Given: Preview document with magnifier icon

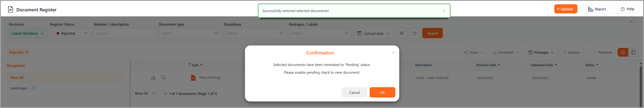Looking at the screenshot, I should coord(163,77).
